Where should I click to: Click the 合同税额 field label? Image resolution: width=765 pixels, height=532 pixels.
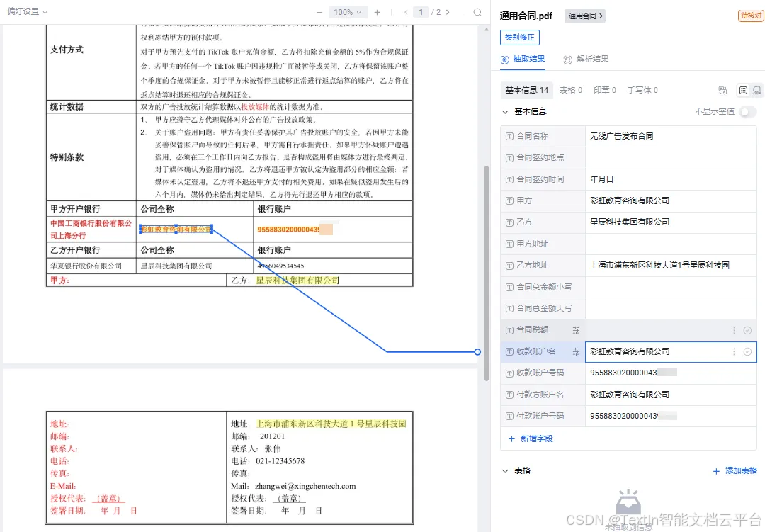point(532,330)
